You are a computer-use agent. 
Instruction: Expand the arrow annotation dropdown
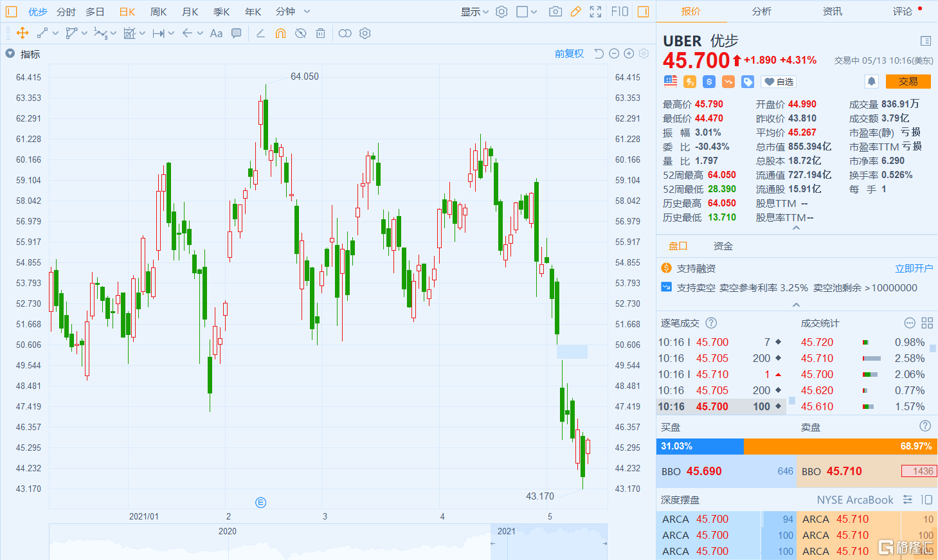pyautogui.click(x=200, y=33)
